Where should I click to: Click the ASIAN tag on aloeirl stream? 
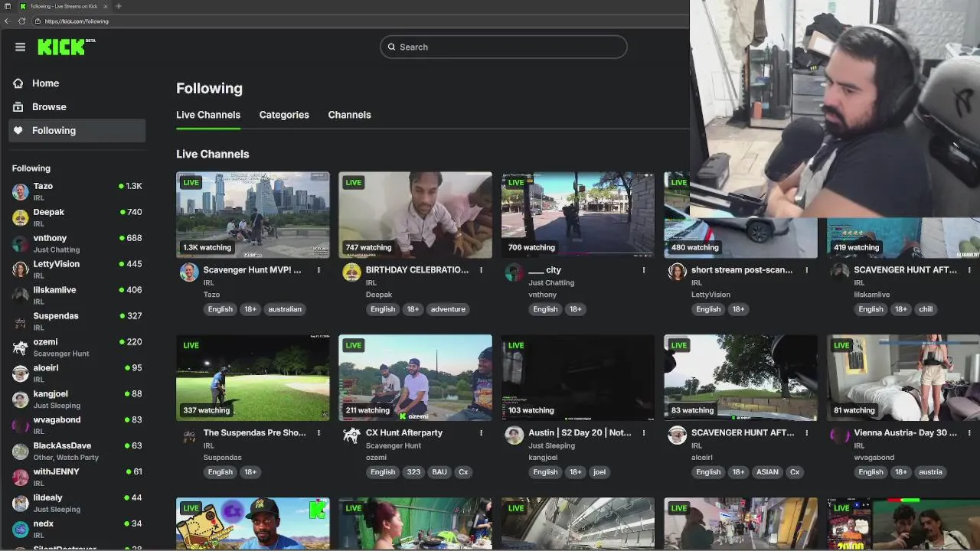tap(767, 472)
